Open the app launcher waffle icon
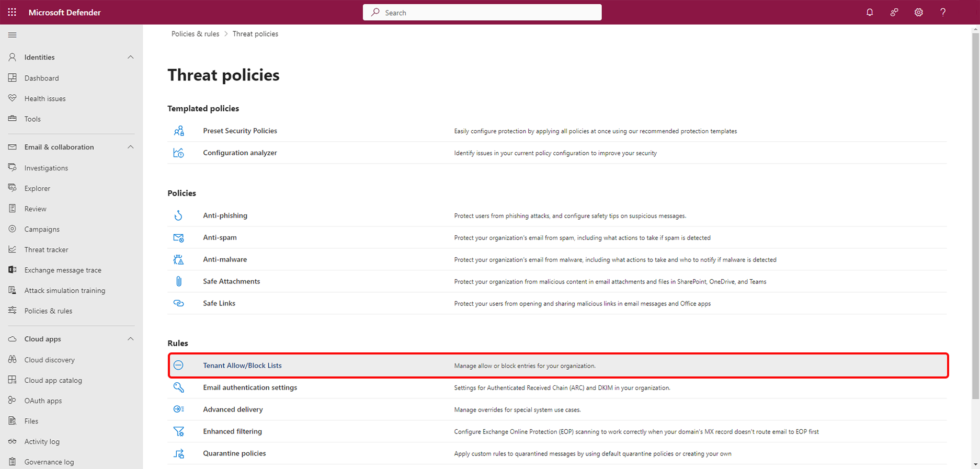980x469 pixels. pyautogui.click(x=12, y=12)
